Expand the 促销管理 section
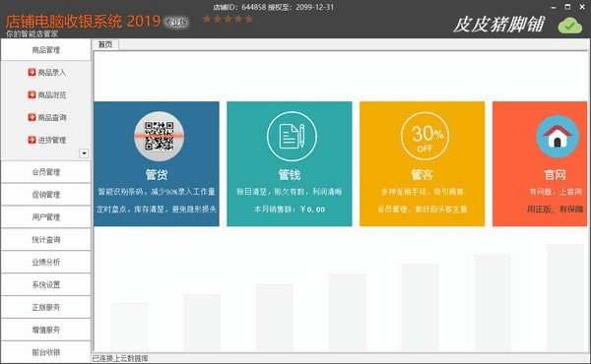Viewport: 591px width, 364px height. (45, 195)
